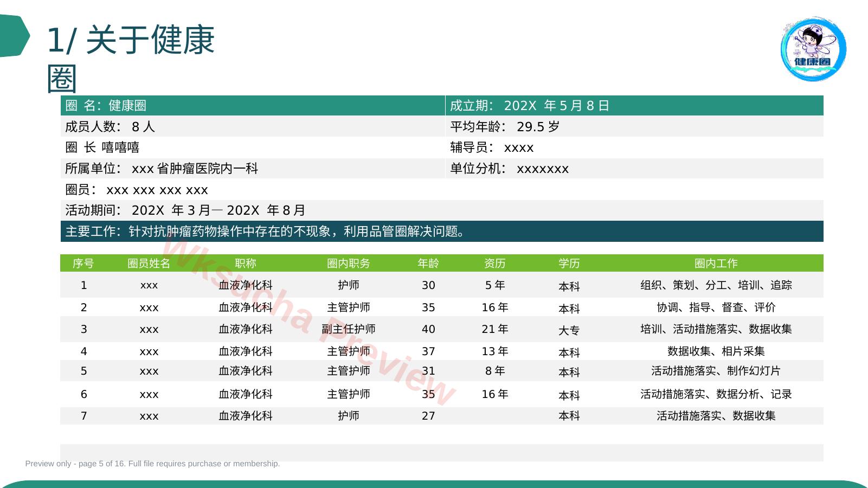Click the age 40 cell
This screenshot has height=488, width=868.
(428, 329)
